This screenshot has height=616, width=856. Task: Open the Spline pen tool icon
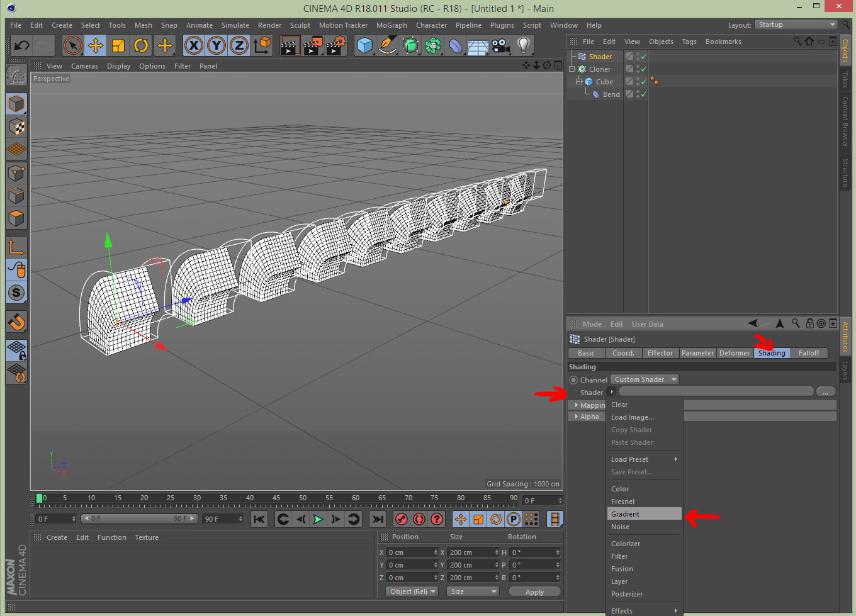pos(388,45)
